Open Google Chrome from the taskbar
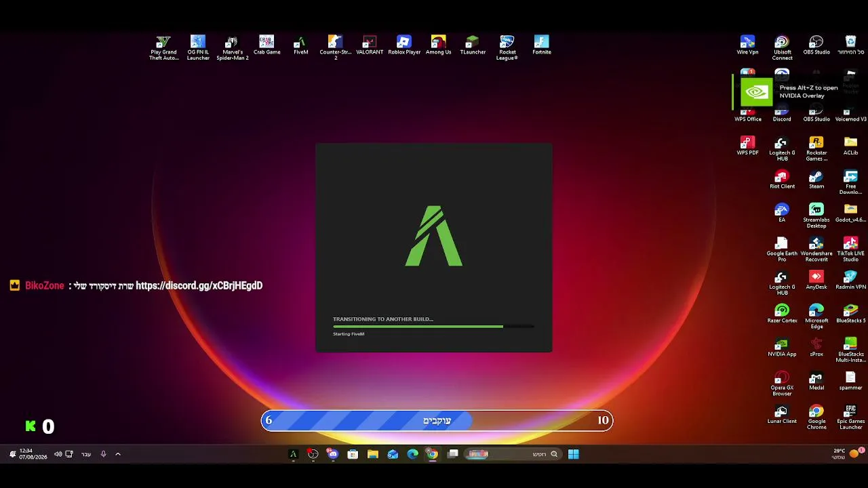 coord(433,454)
